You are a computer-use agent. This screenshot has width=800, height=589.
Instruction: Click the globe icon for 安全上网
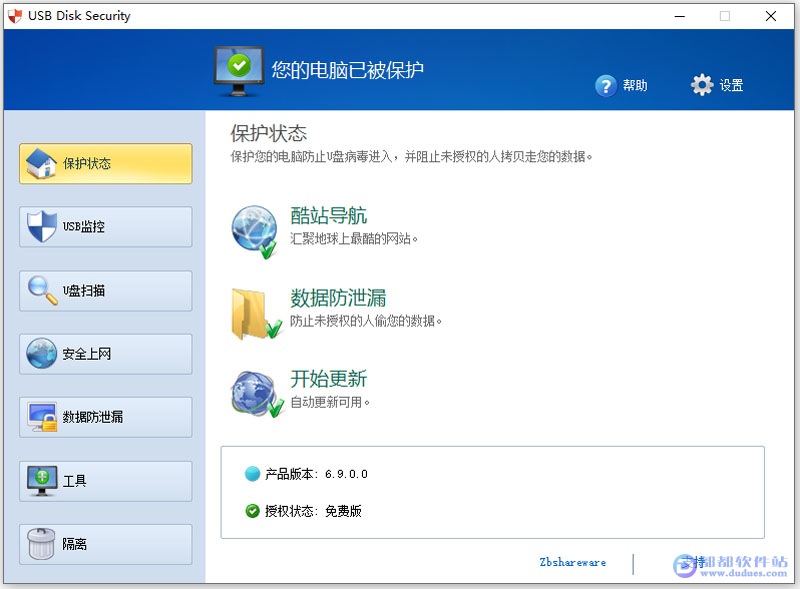tap(41, 354)
